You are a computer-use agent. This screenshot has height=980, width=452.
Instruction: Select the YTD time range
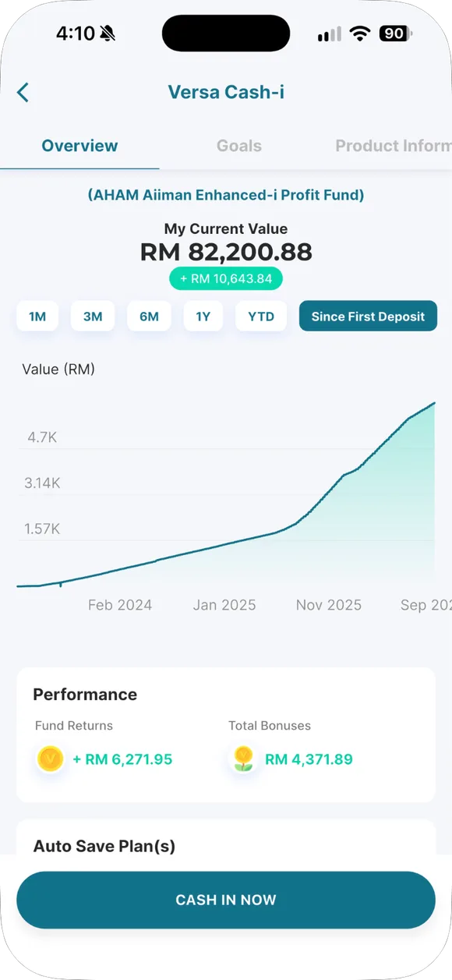pyautogui.click(x=261, y=317)
